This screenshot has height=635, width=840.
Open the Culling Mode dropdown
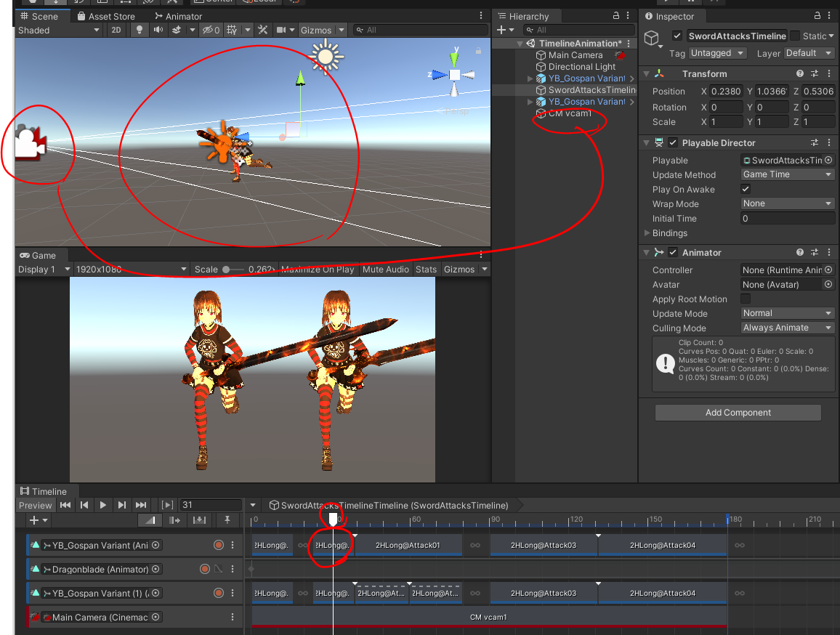coord(787,328)
